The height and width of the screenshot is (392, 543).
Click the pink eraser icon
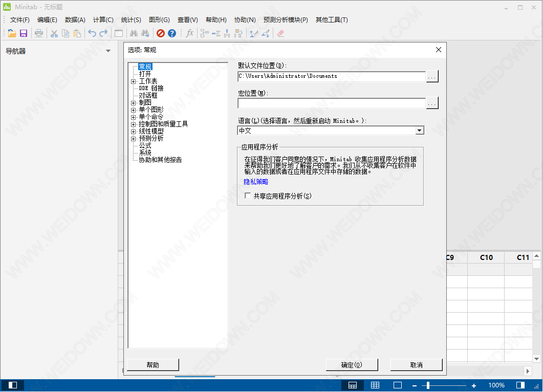click(280, 33)
